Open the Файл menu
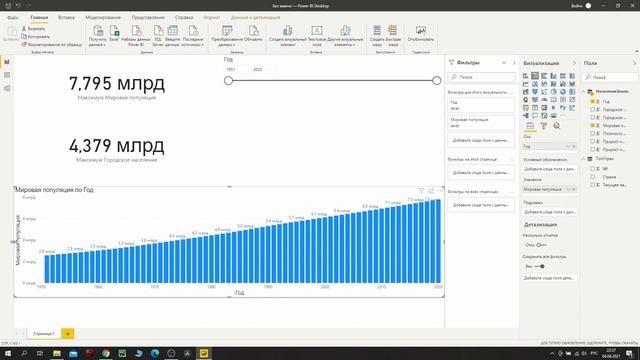 pyautogui.click(x=13, y=18)
